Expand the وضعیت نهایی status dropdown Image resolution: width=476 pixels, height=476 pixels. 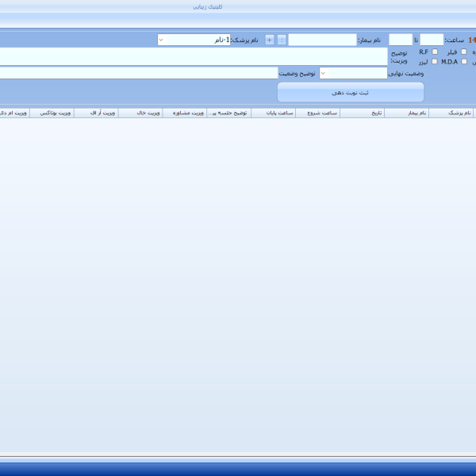pyautogui.click(x=353, y=73)
